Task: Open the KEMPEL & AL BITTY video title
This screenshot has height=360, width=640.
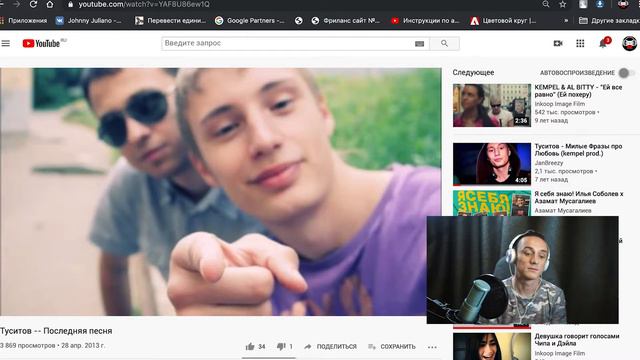Action: click(x=578, y=91)
